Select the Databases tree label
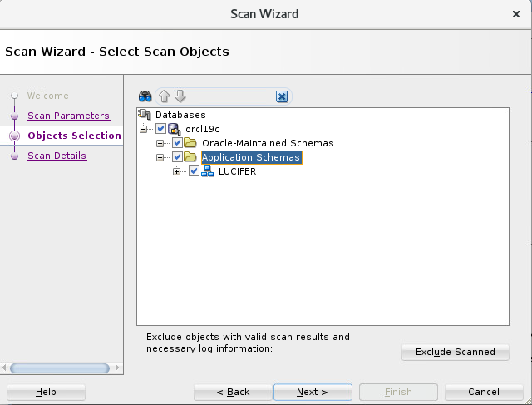The image size is (532, 405). click(180, 115)
